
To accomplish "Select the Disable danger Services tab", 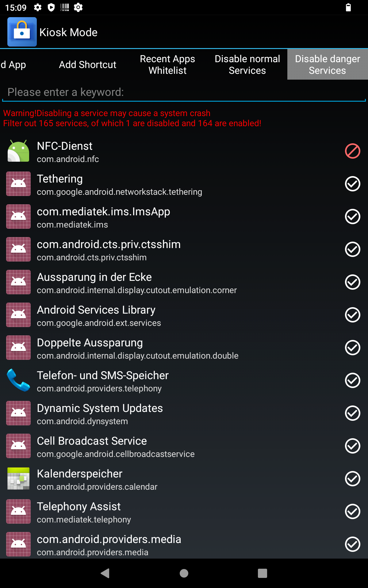I will tap(327, 65).
